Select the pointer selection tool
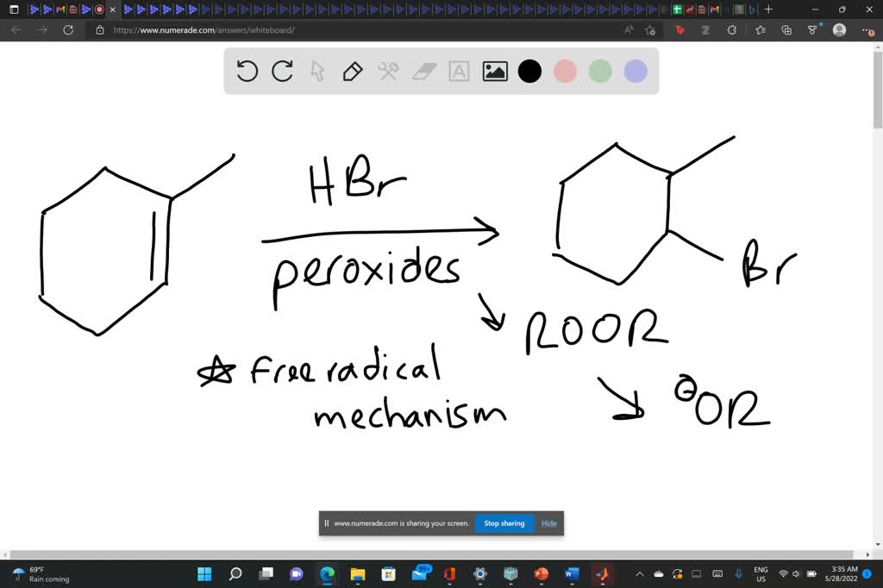The image size is (883, 588). click(x=317, y=72)
